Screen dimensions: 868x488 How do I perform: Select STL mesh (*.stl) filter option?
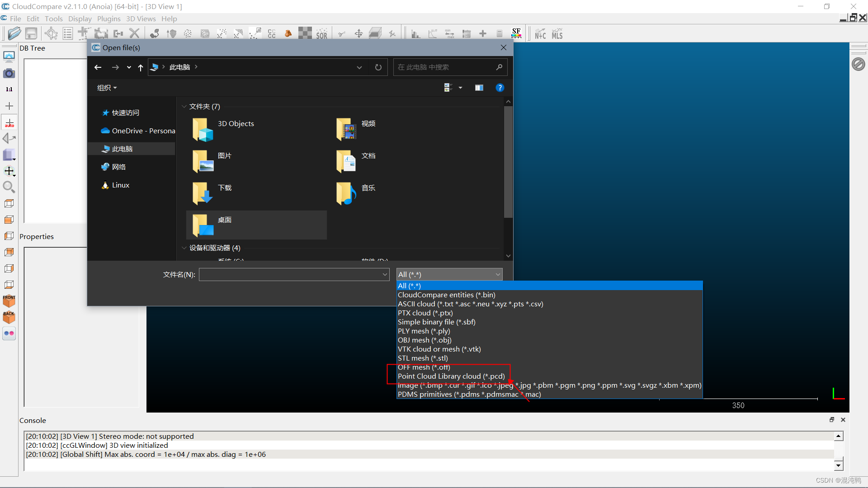click(549, 358)
